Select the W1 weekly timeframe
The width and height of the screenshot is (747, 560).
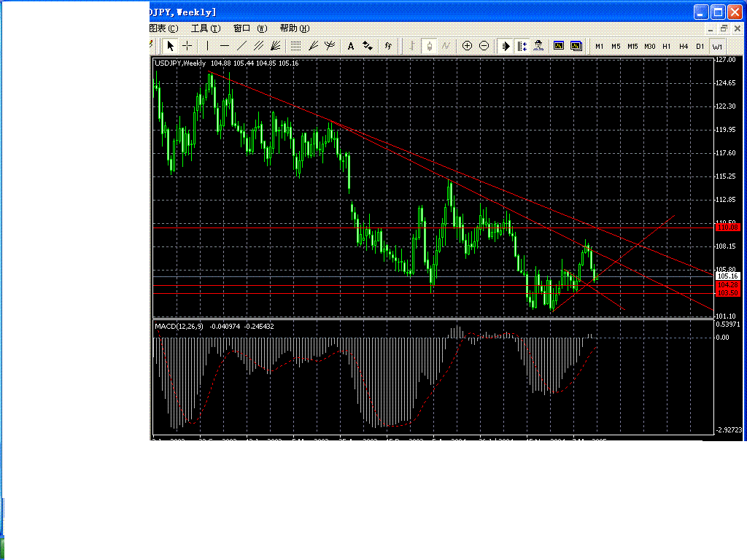click(717, 47)
